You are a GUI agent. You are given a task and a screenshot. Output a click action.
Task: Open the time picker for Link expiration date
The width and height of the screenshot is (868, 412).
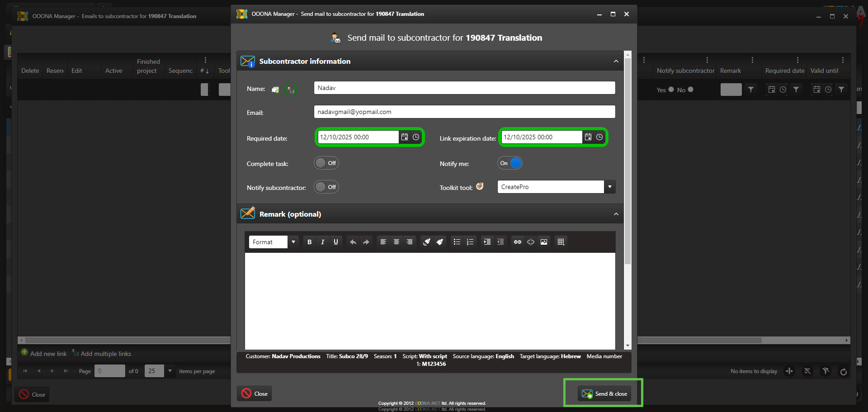(x=599, y=137)
